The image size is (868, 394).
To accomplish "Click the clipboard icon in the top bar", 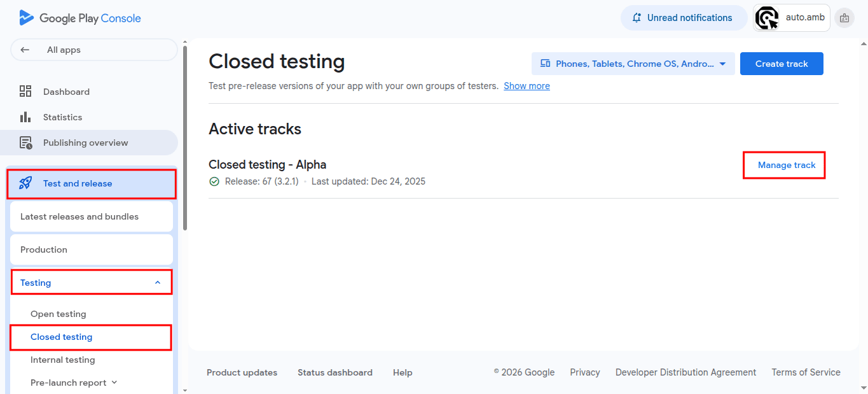I will (x=844, y=17).
